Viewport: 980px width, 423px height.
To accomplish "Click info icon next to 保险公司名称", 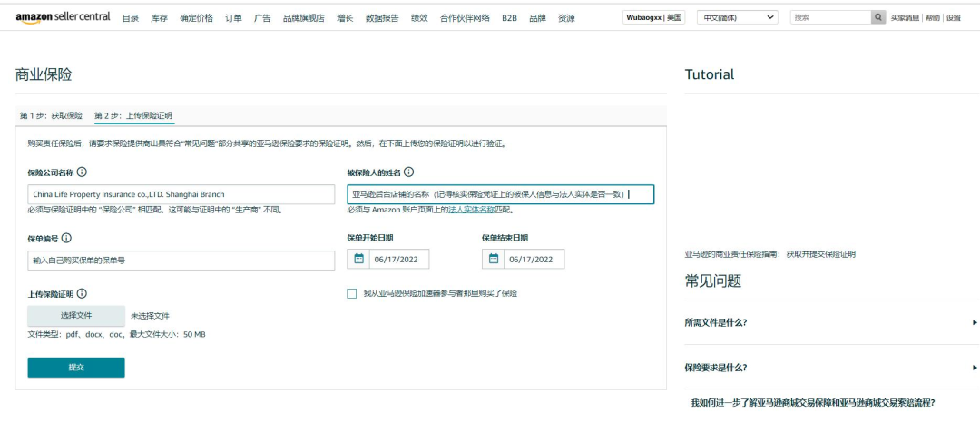I will point(82,172).
